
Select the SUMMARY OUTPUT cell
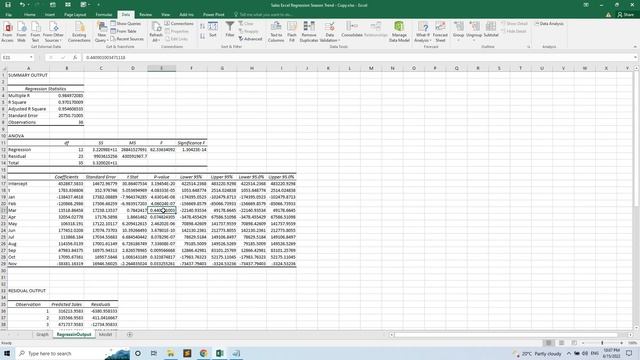coord(28,75)
